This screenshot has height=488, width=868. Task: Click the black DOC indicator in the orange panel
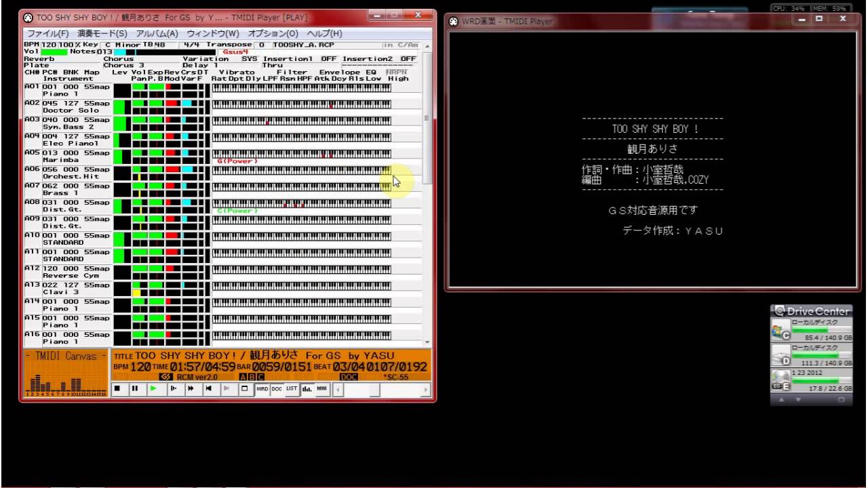coord(349,377)
